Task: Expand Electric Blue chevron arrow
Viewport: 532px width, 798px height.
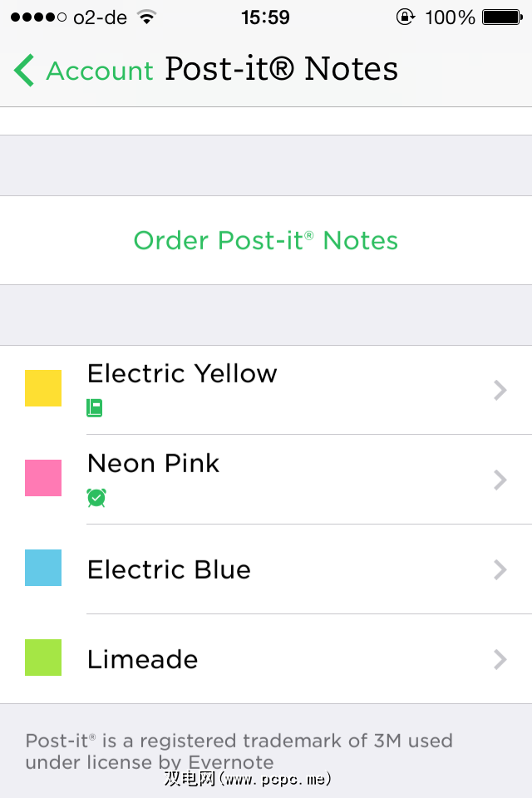Action: click(500, 569)
